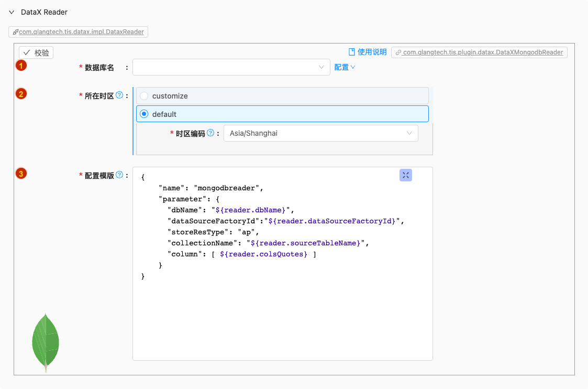The height and width of the screenshot is (389, 588).
Task: Click the ${reader.dataSourceFactoryId} placeholder text
Action: coord(332,221)
